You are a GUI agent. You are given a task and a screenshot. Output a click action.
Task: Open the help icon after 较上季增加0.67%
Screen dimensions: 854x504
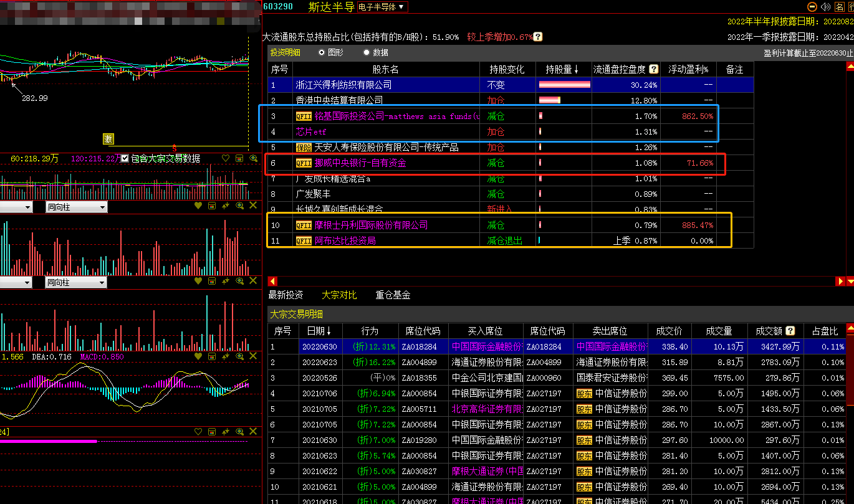pos(538,37)
